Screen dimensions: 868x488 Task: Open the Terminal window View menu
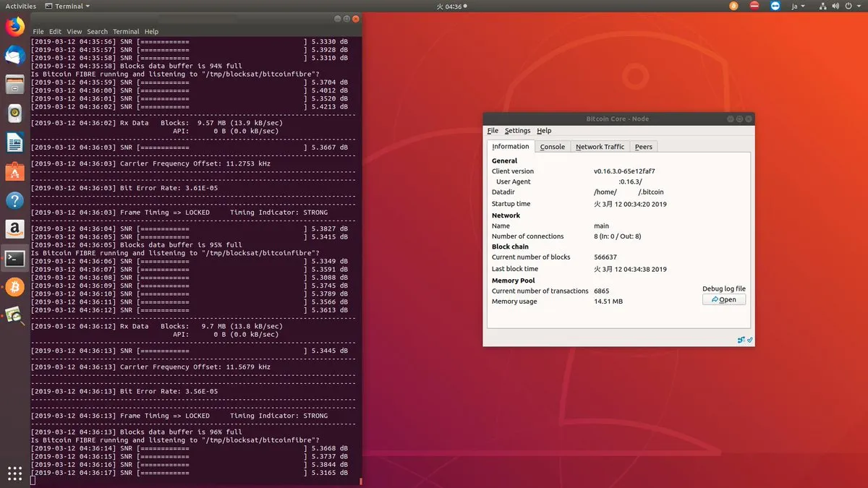(75, 32)
